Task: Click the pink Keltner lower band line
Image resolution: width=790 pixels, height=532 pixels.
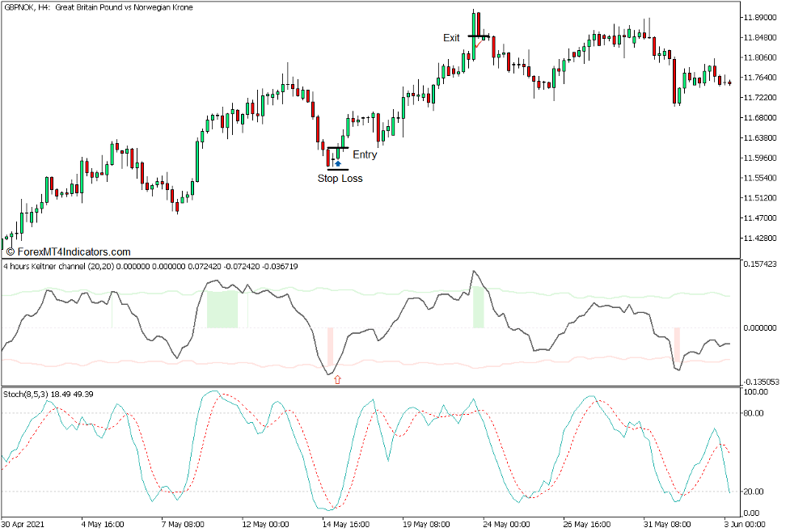Action: click(606, 357)
